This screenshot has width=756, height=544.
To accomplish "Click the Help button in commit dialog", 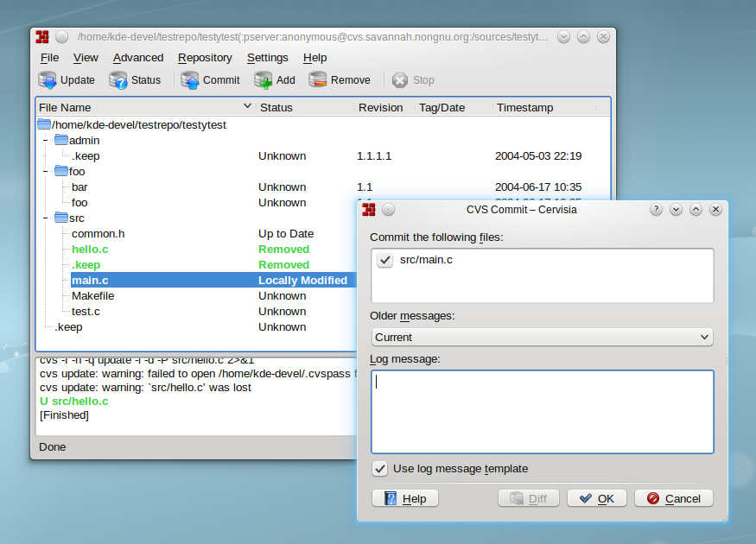I will tap(405, 498).
